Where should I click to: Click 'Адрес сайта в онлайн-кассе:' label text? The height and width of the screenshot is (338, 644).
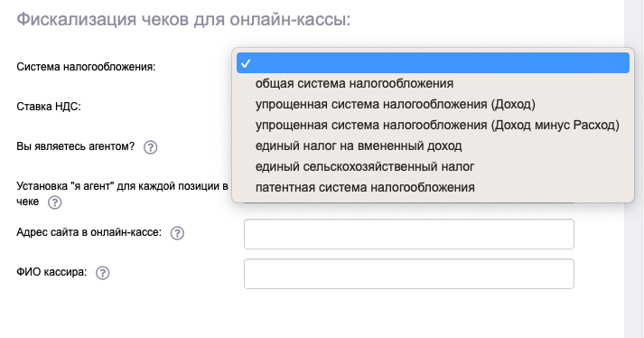[x=89, y=232]
